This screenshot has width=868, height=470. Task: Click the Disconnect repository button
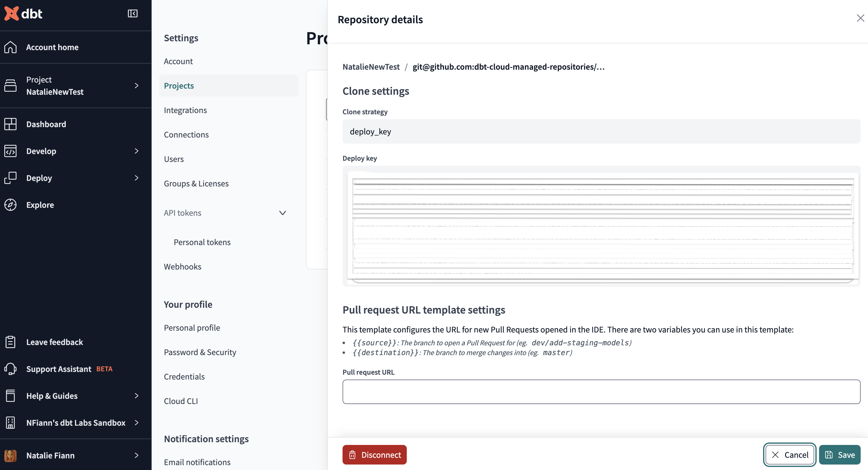(375, 454)
